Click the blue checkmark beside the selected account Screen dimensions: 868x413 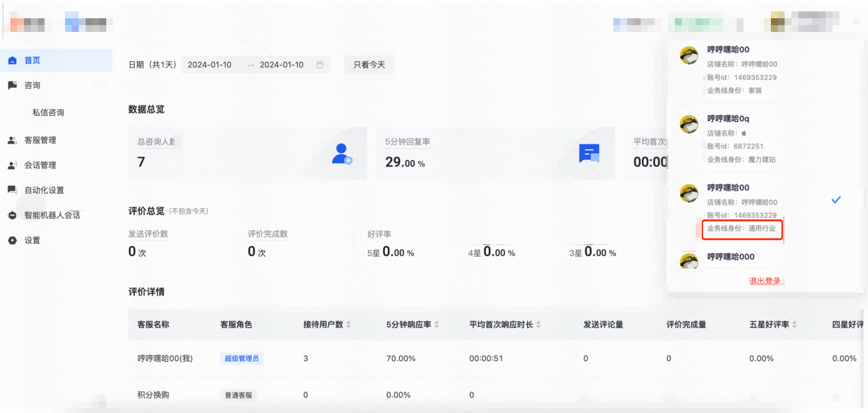click(836, 200)
